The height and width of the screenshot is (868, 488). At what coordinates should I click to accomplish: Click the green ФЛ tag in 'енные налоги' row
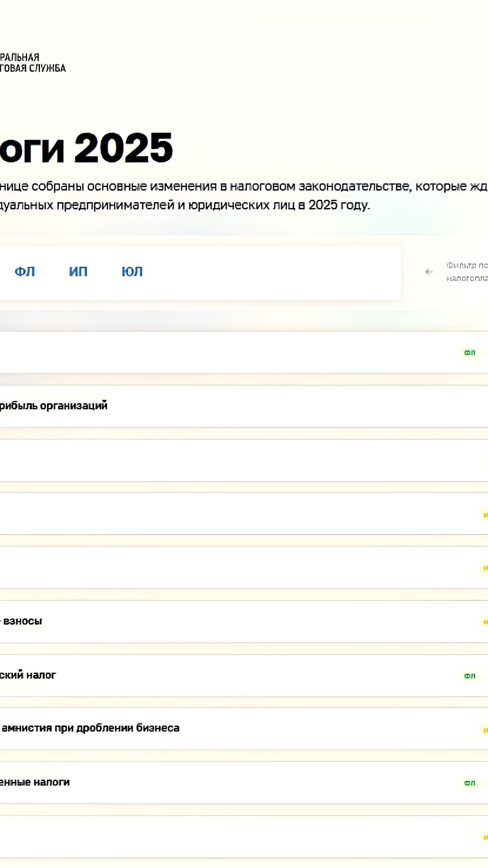(x=470, y=783)
